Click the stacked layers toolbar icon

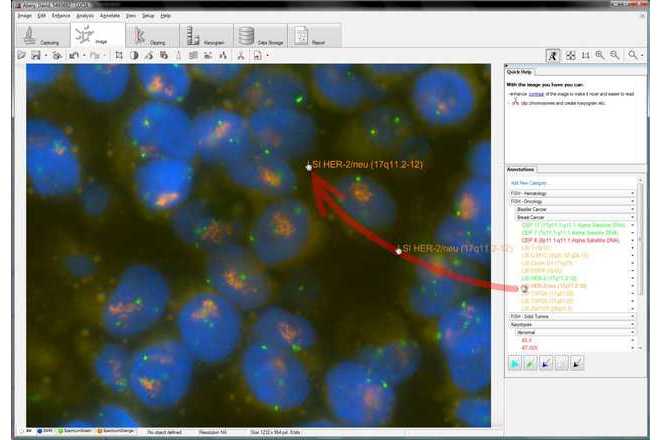pos(164,55)
